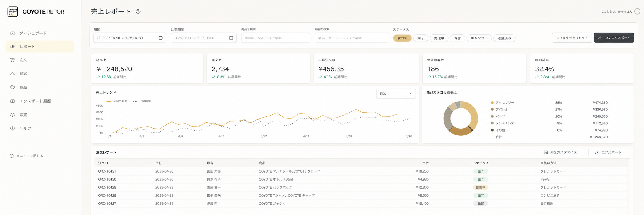Click the user avatar circle at top right
The image size is (644, 215).
coord(637,12)
